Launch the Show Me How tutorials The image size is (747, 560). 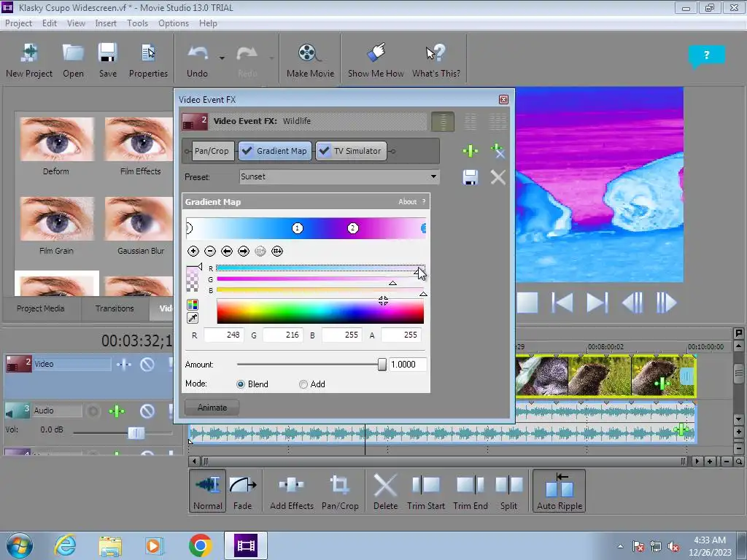[x=376, y=61]
